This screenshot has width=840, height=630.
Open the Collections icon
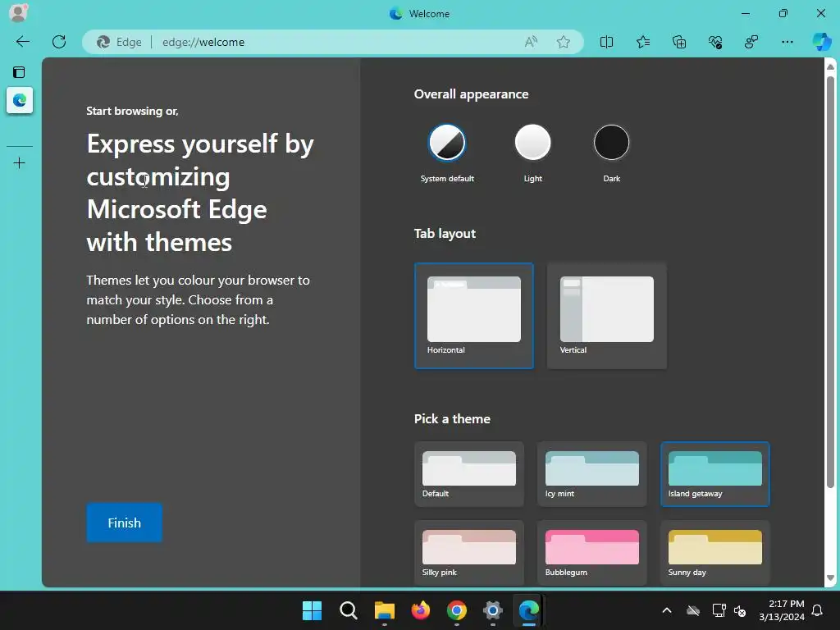[678, 42]
